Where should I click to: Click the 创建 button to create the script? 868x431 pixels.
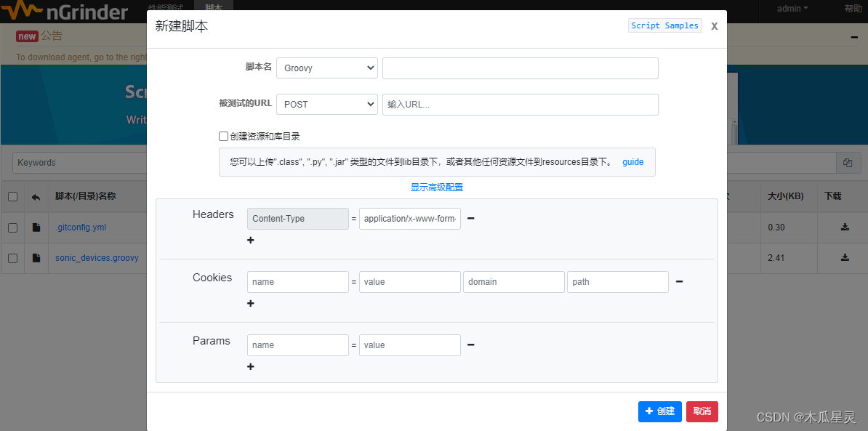coord(659,411)
